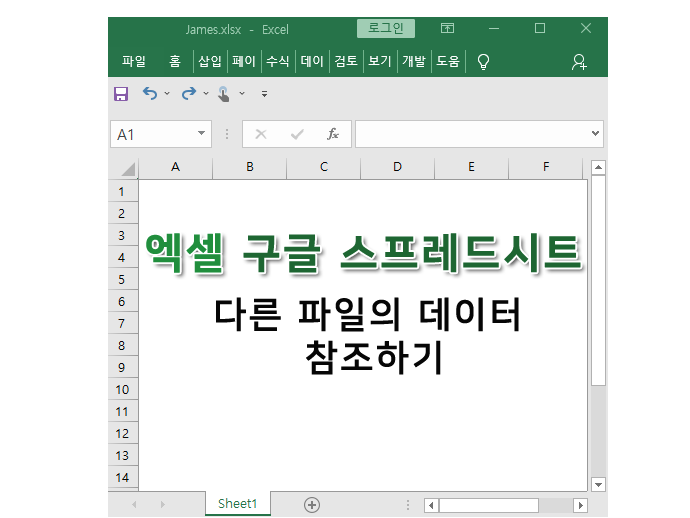
Task: Click next sheet navigation arrow
Action: pyautogui.click(x=163, y=504)
